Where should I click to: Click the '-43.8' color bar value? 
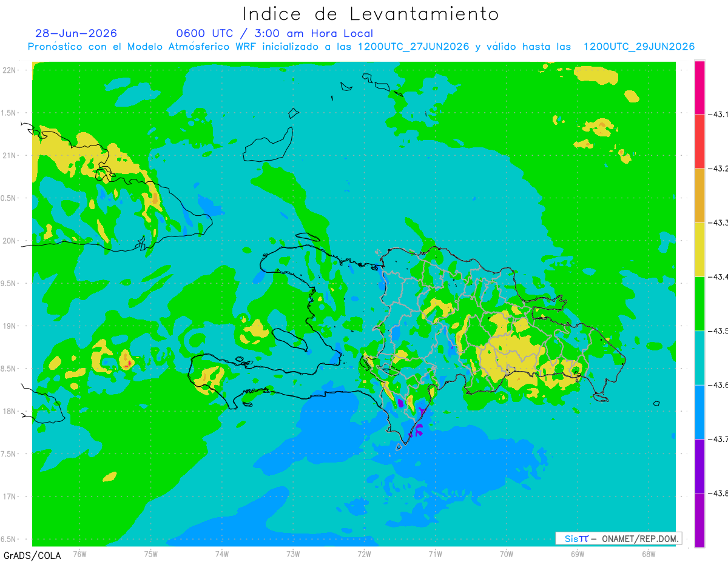[719, 493]
